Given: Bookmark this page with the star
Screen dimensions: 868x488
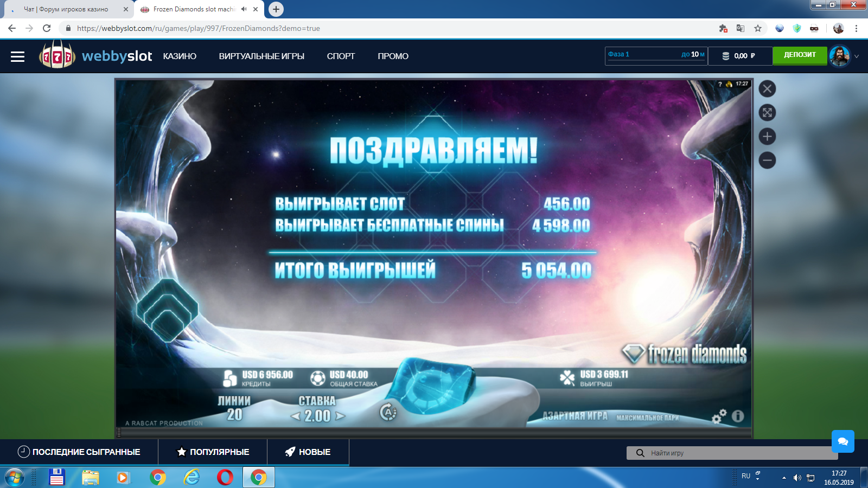Looking at the screenshot, I should tap(758, 28).
